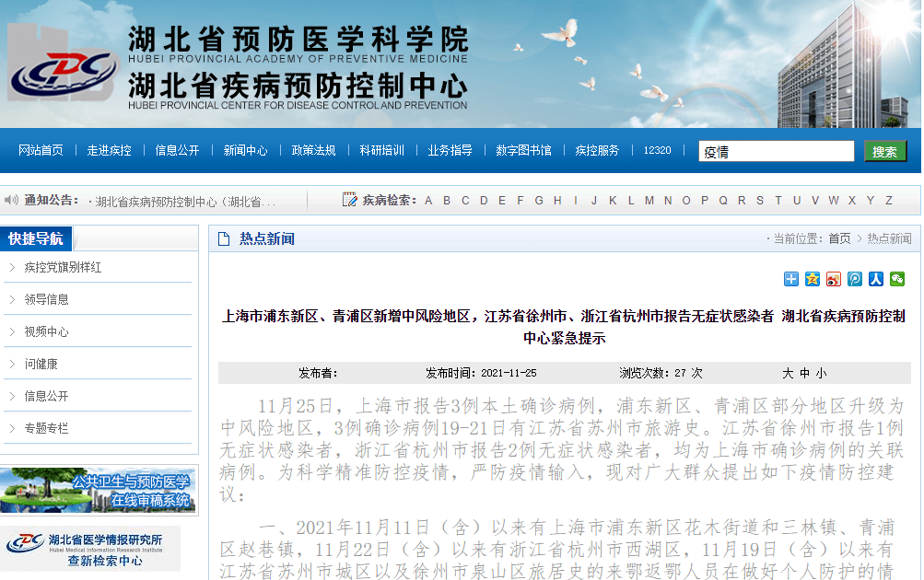This screenshot has width=924, height=580.
Task: Select letter P in disease index
Action: 705,200
